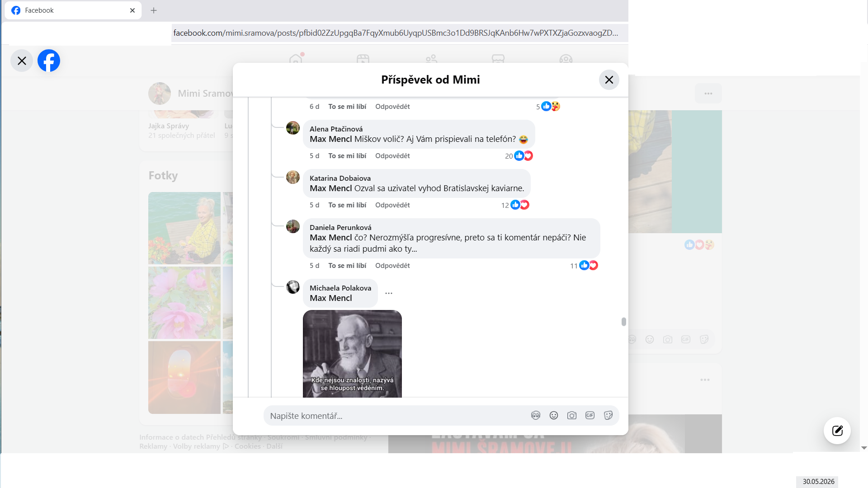Click the new message compose icon

837,431
